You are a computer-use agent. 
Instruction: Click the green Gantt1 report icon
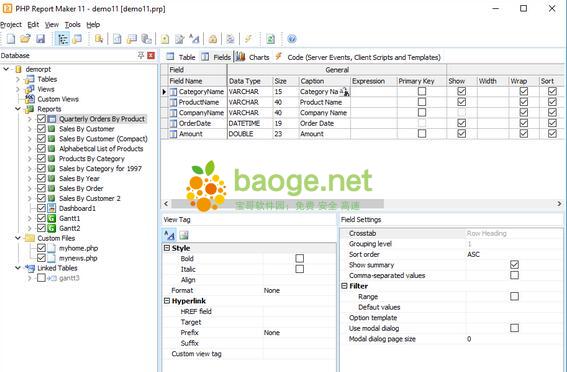[x=52, y=218]
